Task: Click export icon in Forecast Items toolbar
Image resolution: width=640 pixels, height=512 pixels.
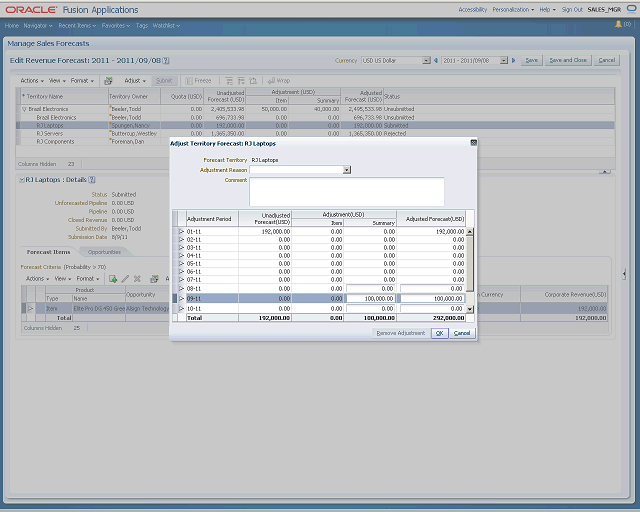Action: click(x=154, y=279)
